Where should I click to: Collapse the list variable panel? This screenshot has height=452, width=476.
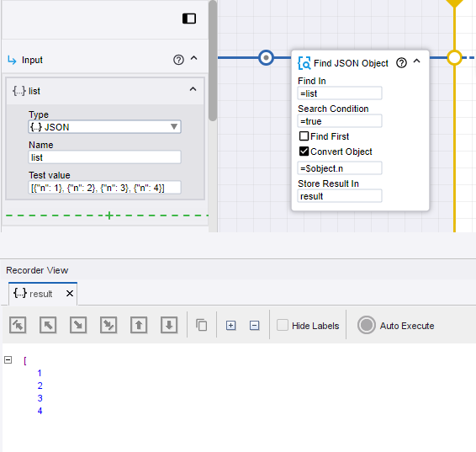coord(193,89)
